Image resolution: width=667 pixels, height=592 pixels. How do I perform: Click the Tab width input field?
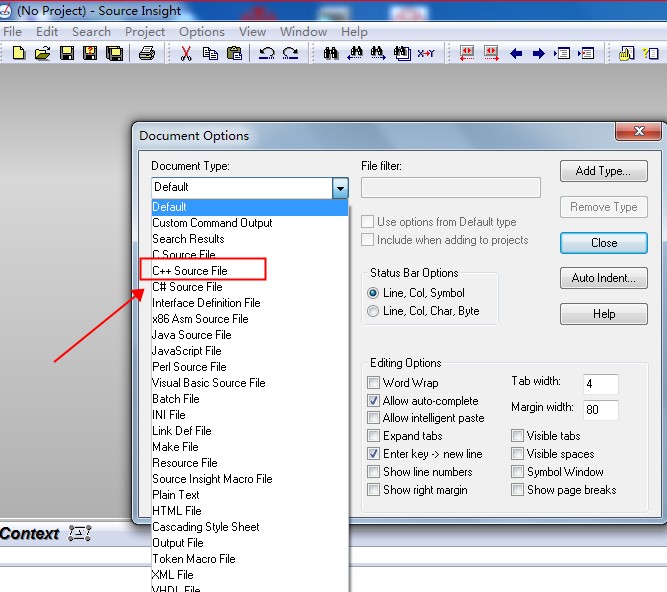(601, 384)
